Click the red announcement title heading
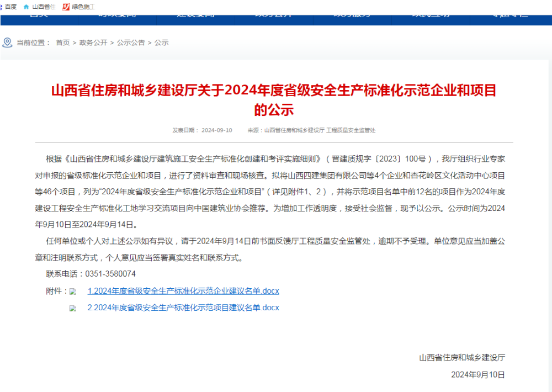Image resolution: width=552 pixels, height=392 pixels. coord(274,100)
